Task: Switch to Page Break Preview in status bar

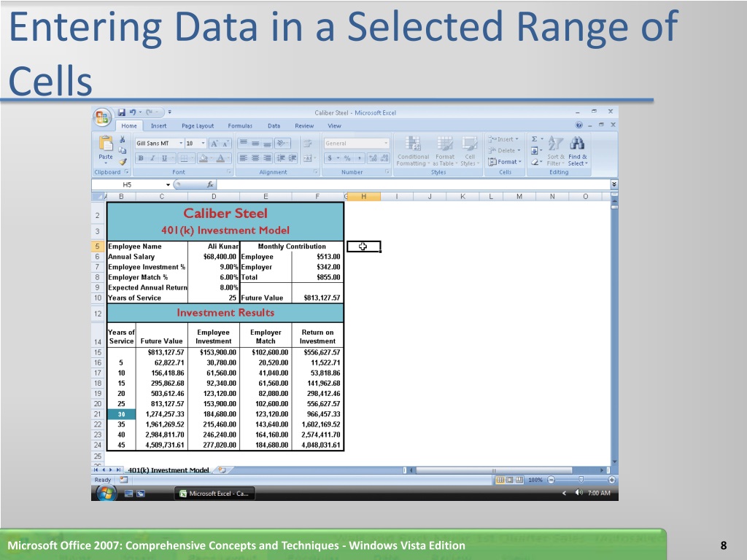Action: (x=519, y=480)
